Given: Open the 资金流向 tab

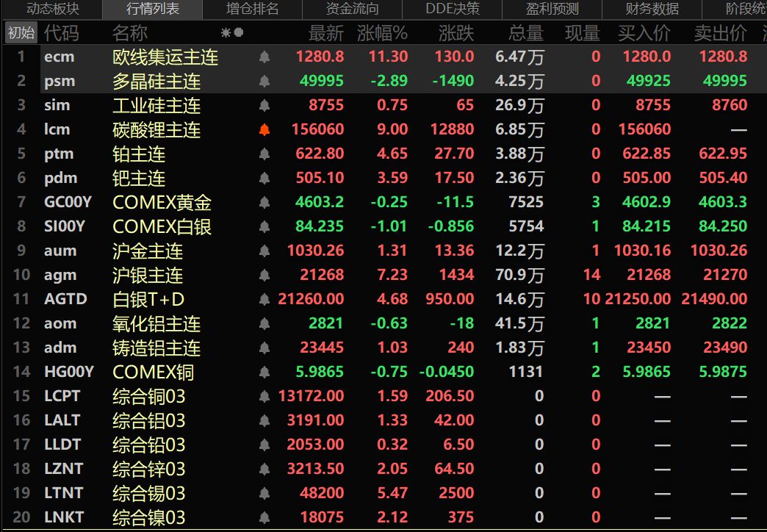Looking at the screenshot, I should (352, 9).
